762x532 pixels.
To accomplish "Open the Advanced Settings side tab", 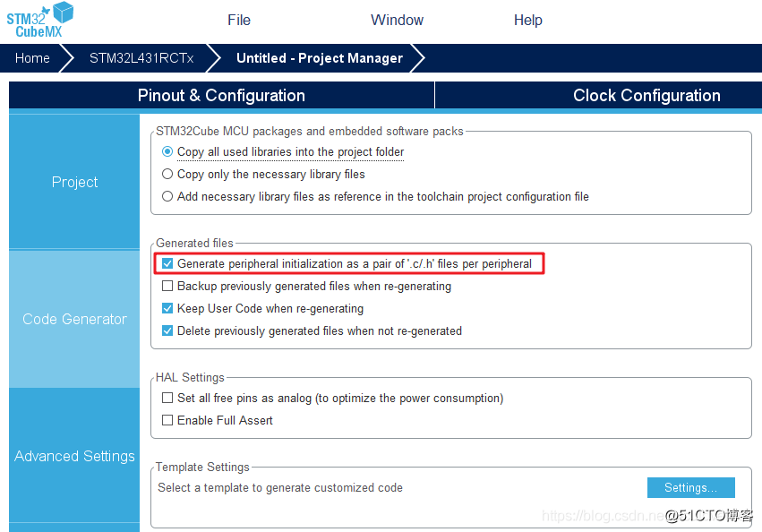I will (x=74, y=456).
